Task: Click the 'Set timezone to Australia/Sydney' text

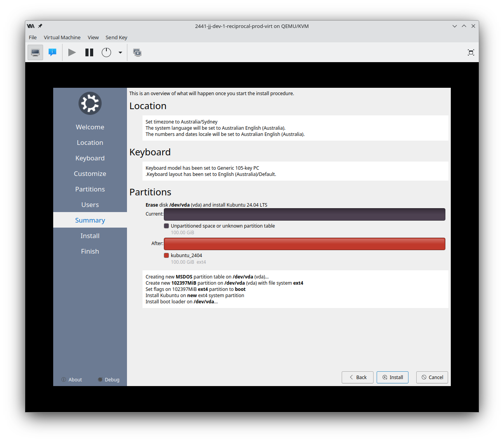Action: point(181,122)
